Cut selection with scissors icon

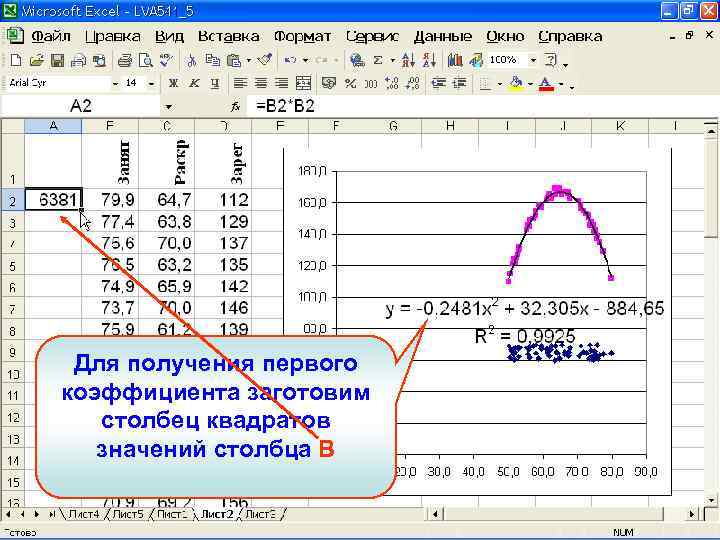[x=191, y=60]
